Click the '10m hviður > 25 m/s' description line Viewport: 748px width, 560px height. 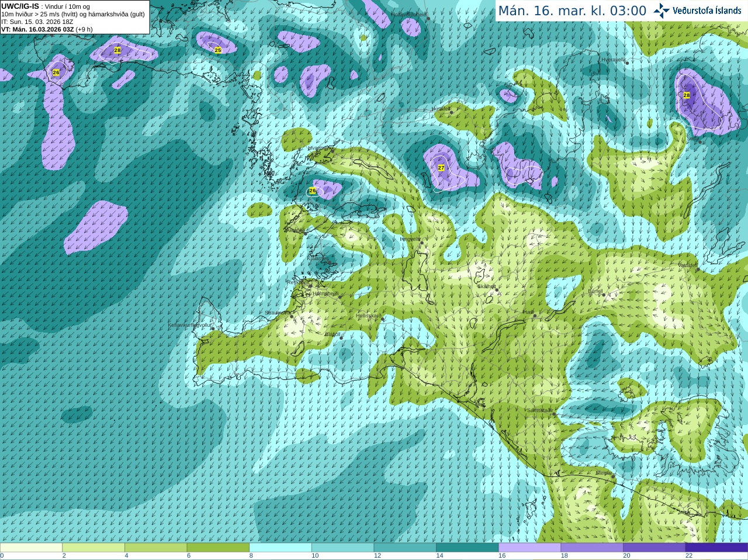click(73, 14)
